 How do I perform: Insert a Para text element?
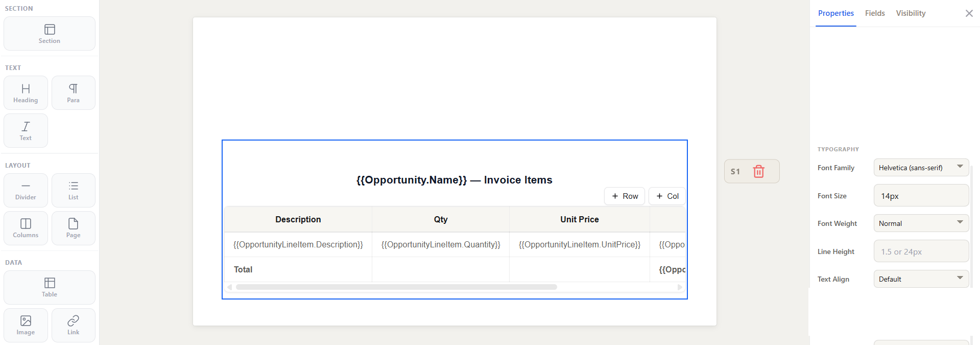pos(74,93)
